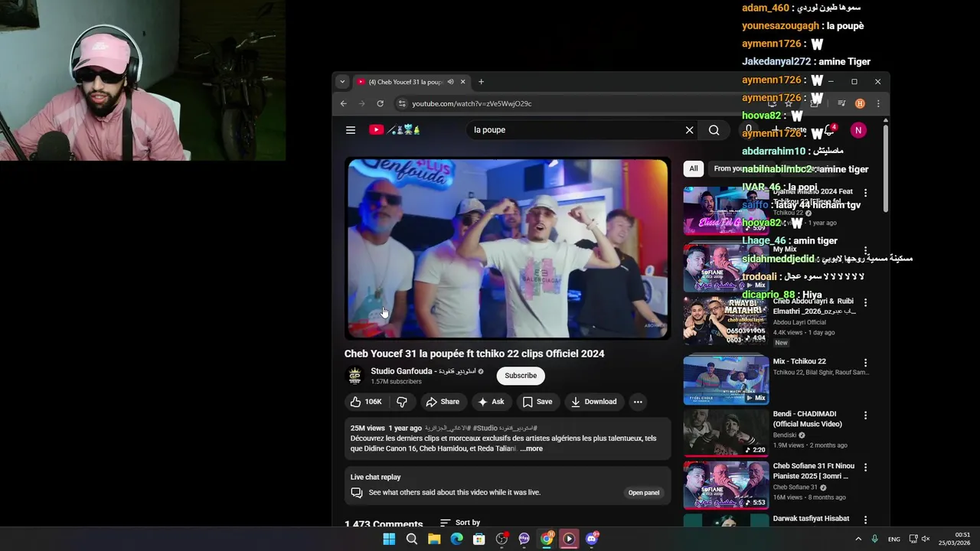Viewport: 980px width, 551px height.
Task: Open Windows Start menu
Action: 389,539
